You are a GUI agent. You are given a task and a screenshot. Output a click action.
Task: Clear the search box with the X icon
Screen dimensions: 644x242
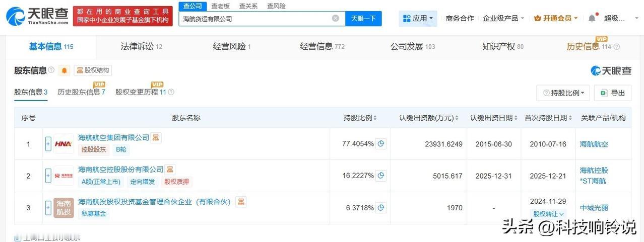coord(336,19)
